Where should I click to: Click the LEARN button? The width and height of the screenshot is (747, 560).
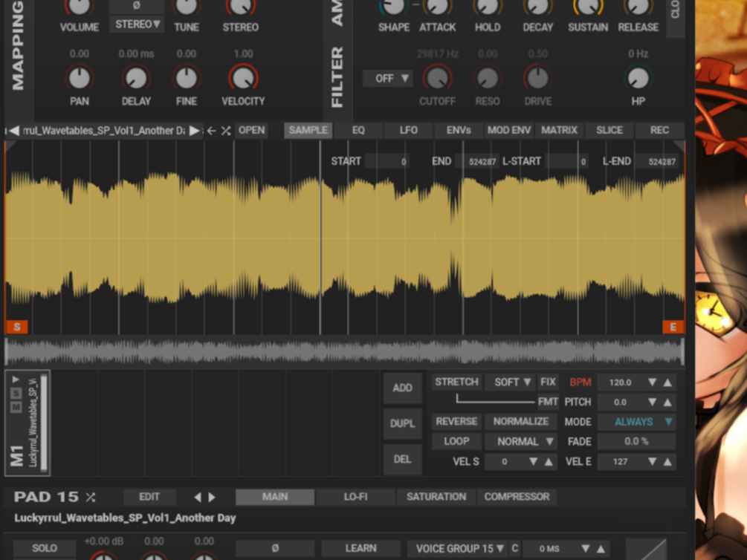(x=360, y=549)
